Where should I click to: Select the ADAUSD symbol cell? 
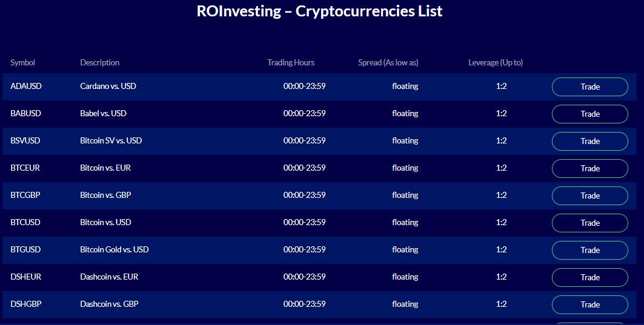coord(26,86)
